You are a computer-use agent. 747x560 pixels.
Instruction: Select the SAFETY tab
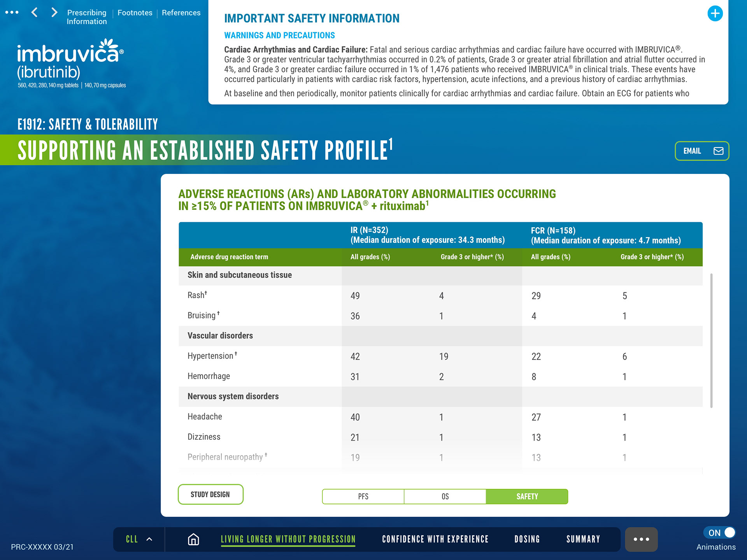tap(527, 497)
